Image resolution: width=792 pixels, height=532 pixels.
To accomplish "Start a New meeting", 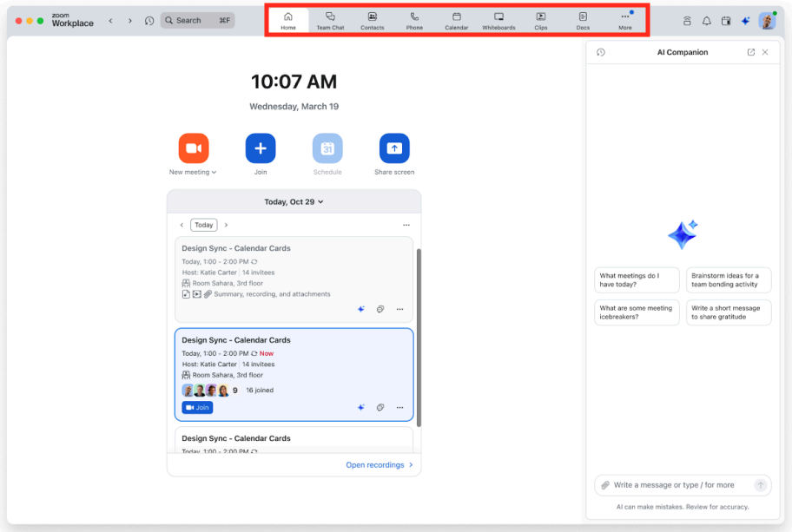I will click(193, 148).
